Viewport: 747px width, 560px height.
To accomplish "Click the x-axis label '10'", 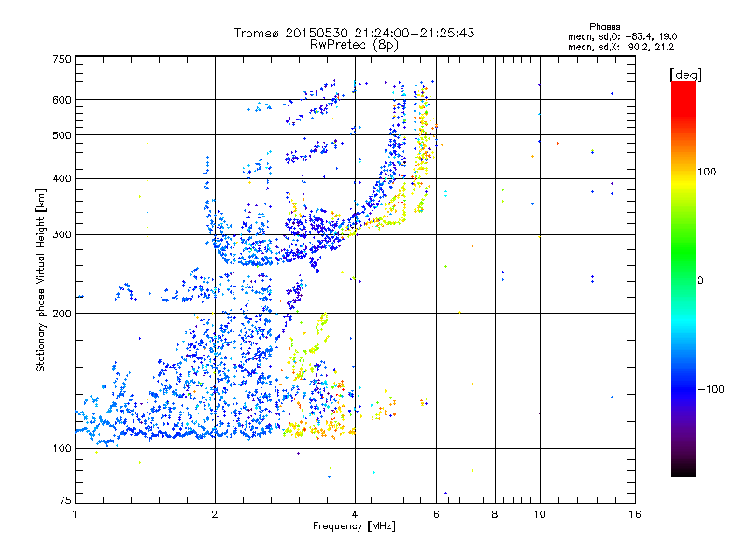I will pos(540,514).
